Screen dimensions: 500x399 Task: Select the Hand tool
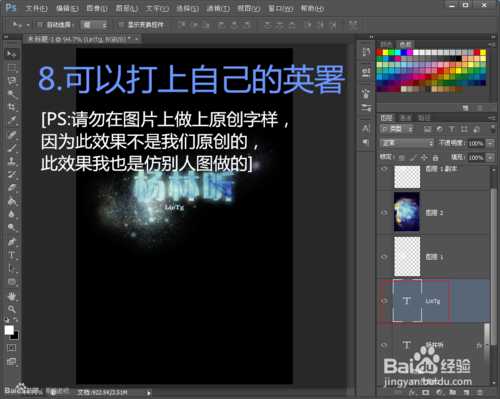point(12,296)
